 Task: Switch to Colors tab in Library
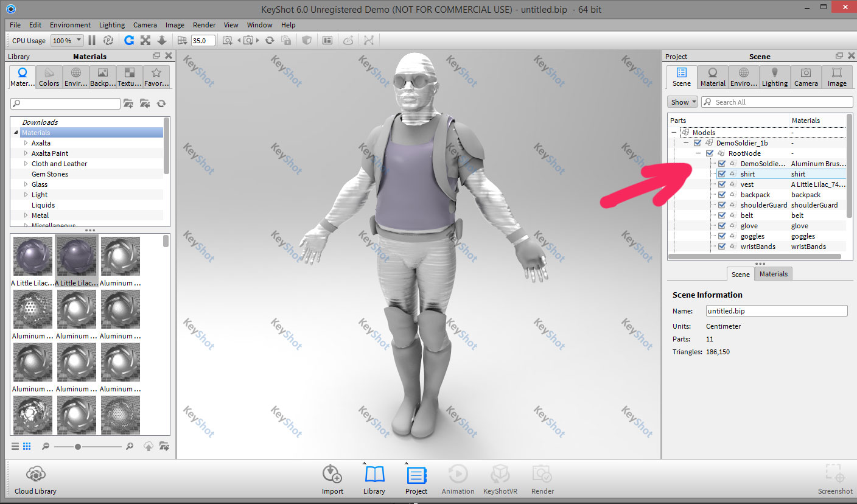[x=49, y=77]
